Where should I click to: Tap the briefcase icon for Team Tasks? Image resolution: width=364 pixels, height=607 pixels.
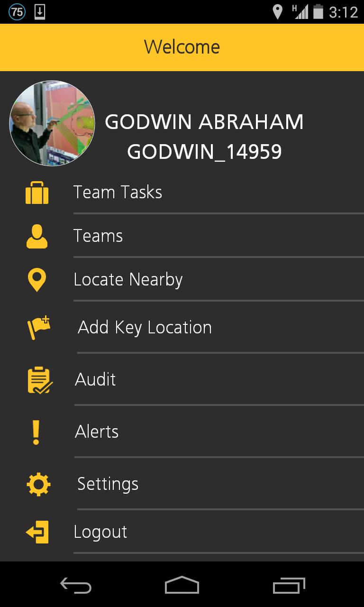tap(37, 193)
